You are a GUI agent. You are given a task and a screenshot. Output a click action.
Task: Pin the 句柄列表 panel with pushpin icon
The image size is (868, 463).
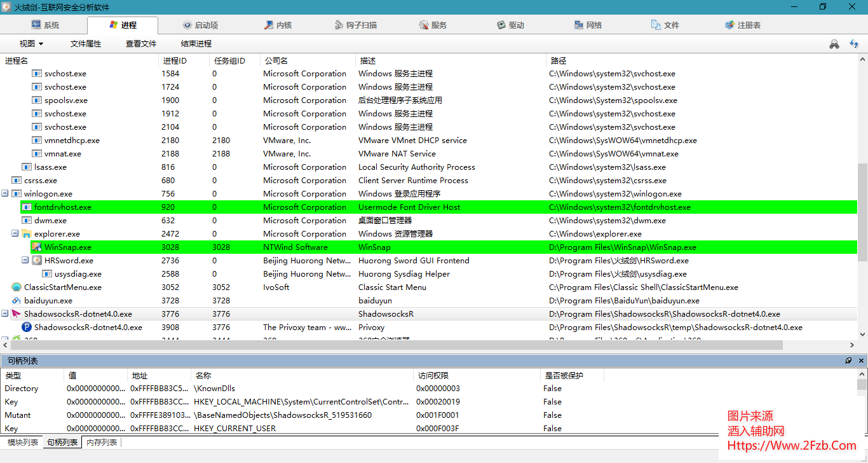click(x=848, y=361)
